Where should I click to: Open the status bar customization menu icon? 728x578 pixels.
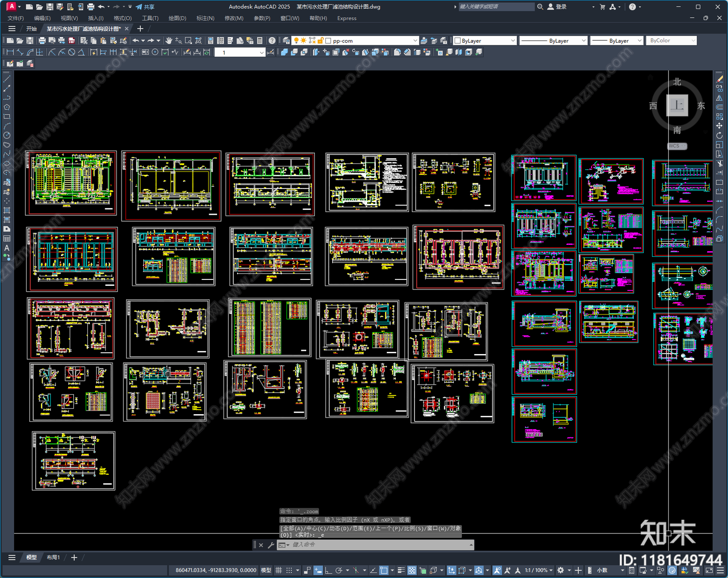click(720, 570)
